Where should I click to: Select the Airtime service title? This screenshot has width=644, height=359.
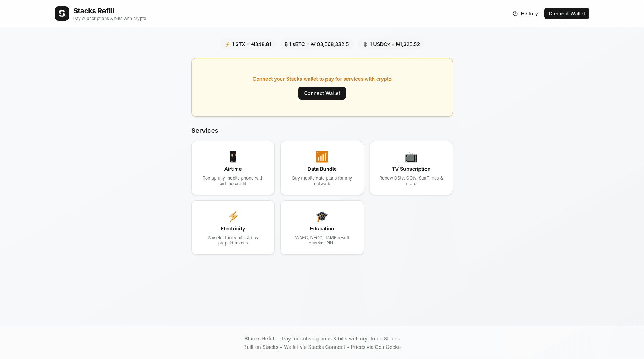[x=233, y=169]
